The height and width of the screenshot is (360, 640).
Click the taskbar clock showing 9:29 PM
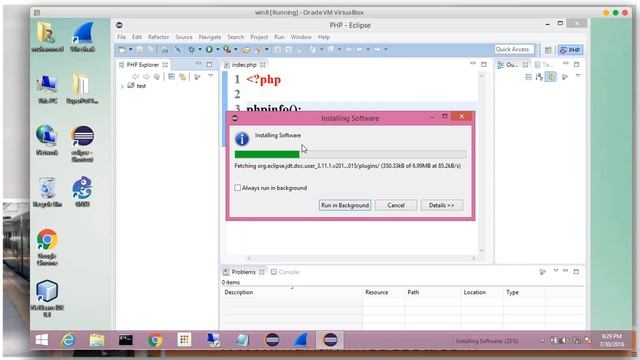(x=611, y=340)
